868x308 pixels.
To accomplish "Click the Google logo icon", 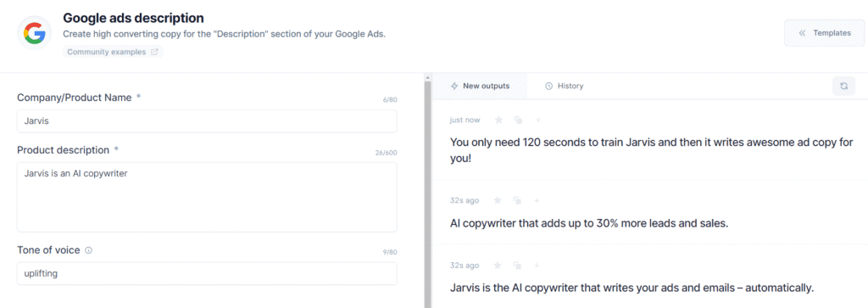I will (x=34, y=33).
